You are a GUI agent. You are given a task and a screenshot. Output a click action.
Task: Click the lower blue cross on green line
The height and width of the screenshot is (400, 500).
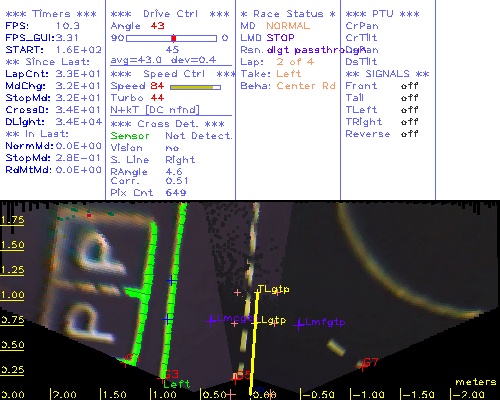pos(168,319)
